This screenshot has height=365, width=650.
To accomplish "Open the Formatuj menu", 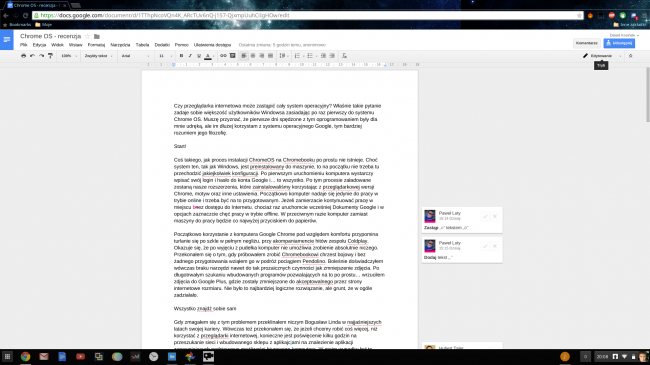I will (x=96, y=45).
